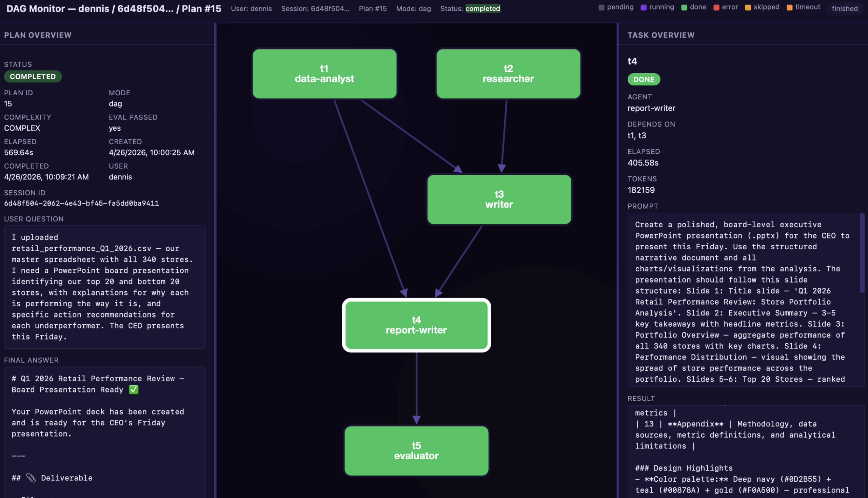Click the left panel divider handle
The height and width of the screenshot is (498, 868).
point(215,260)
